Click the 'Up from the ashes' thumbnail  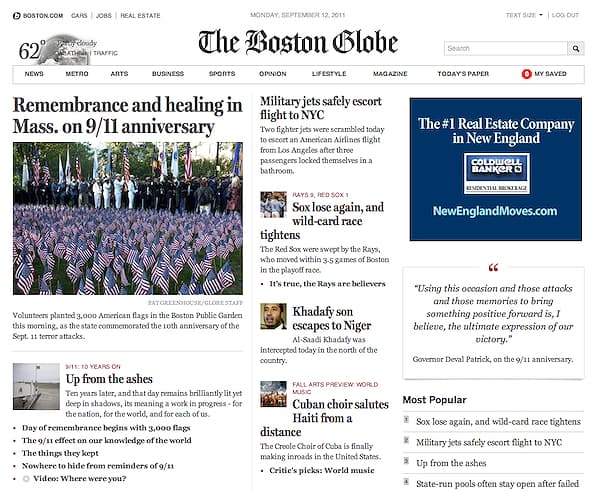[x=36, y=387]
